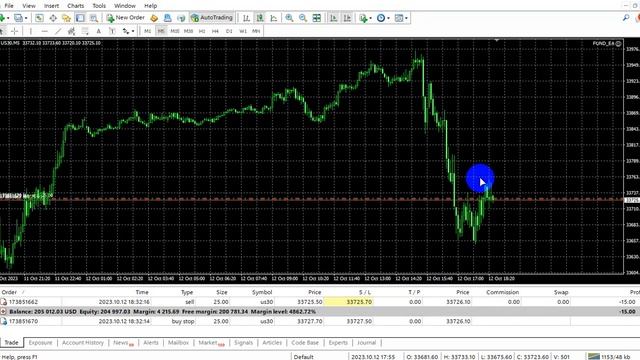640x360 pixels.
Task: Open the Indicators list icon
Action: [x=362, y=18]
